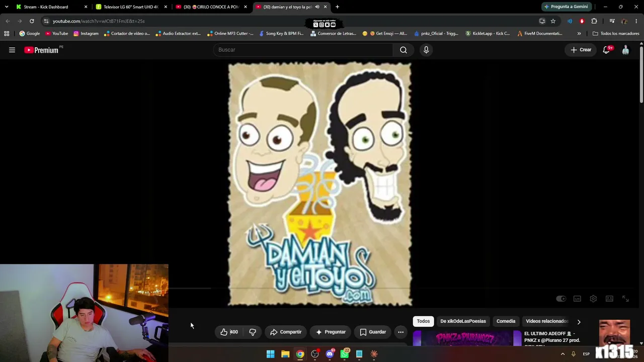Click the YouTube search magnifier button
Viewport: 644px width, 362px height.
(x=404, y=50)
